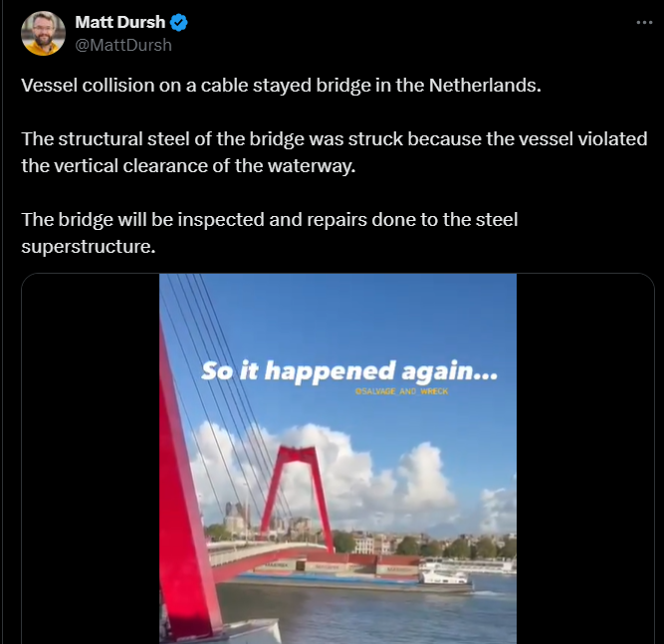Open the three-dot more options menu
This screenshot has height=644, width=664.
[x=644, y=23]
